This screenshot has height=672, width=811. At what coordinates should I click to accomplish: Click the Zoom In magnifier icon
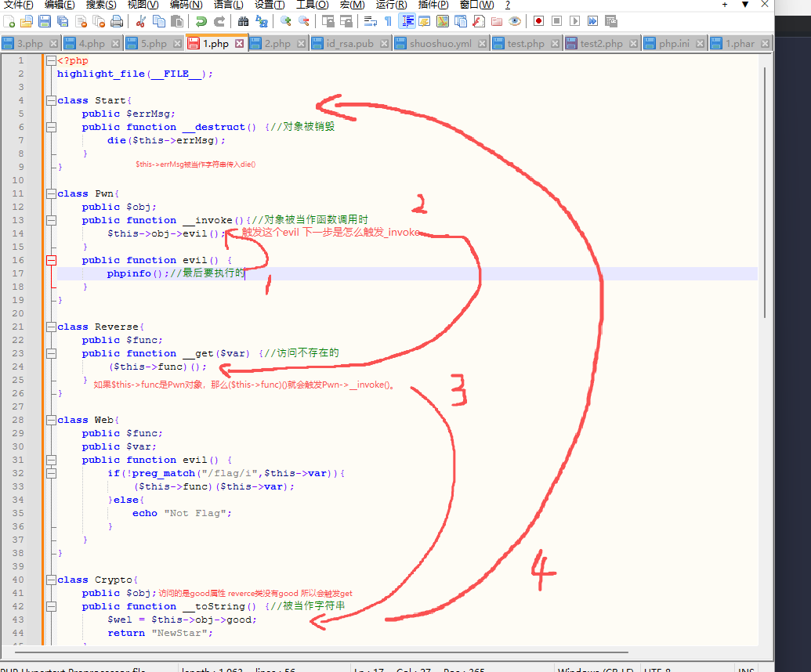pos(285,21)
